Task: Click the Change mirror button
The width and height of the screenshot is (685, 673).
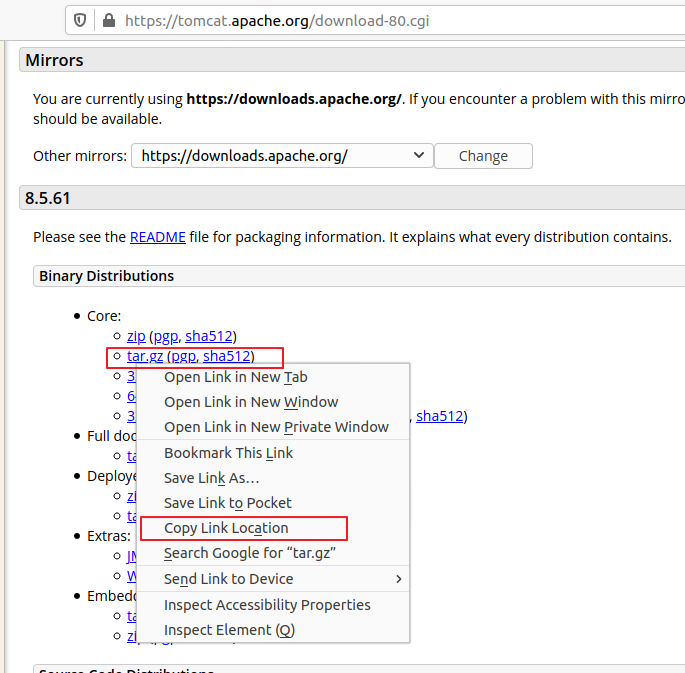Action: 483,156
